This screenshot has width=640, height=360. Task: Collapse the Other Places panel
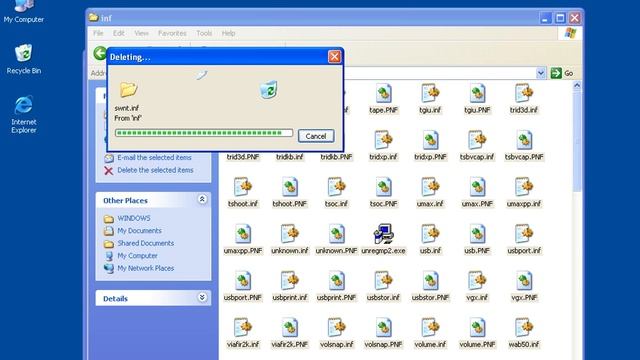(x=202, y=199)
